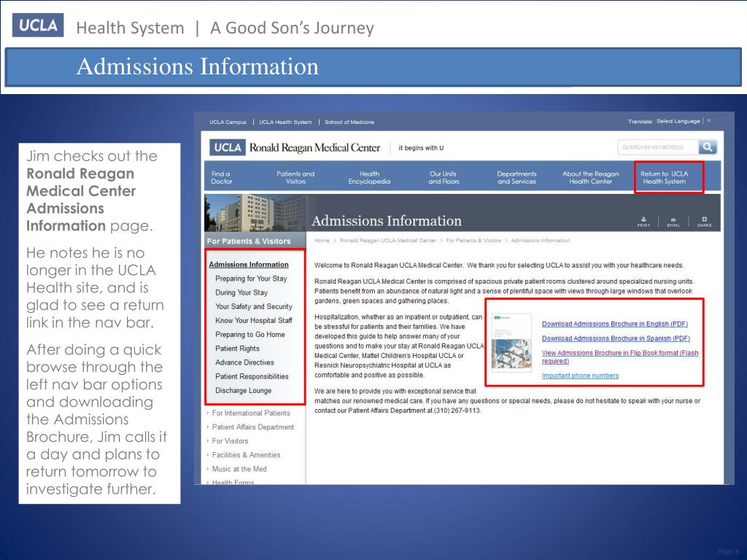Select Admissions Information in left nav

249,264
